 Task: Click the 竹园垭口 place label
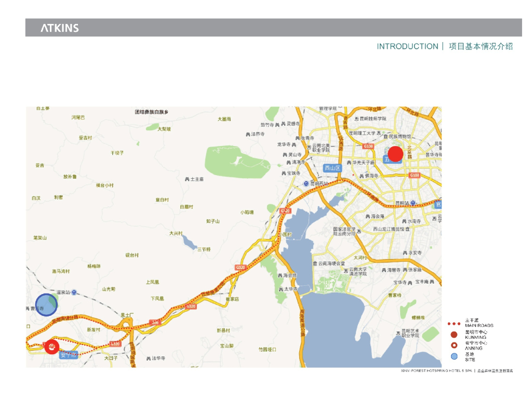268,350
